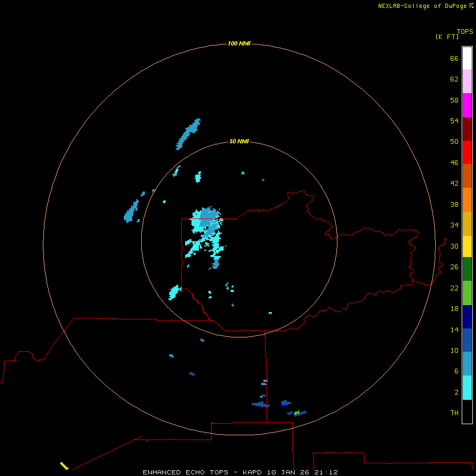Click the cyan legend swatch
Screen dimensions: 476x476
pos(467,388)
